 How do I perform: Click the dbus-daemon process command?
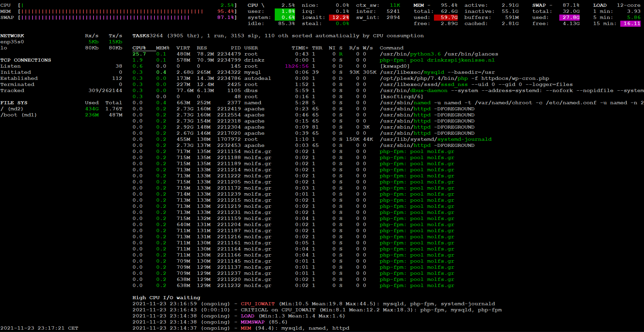512,91
